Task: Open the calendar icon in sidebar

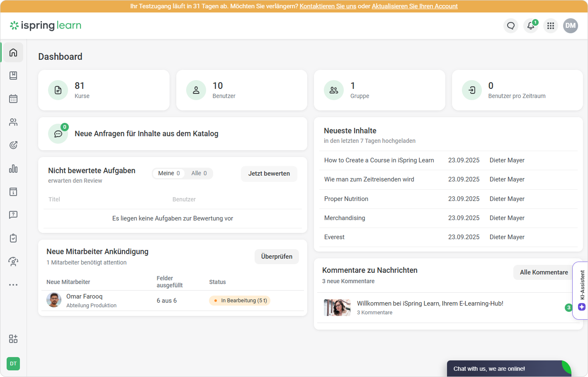Action: [13, 99]
